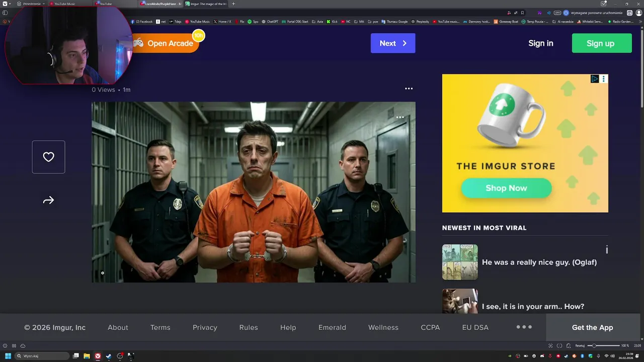Click Shop Now in the Imgur Store ad
The image size is (644, 362).
tap(506, 188)
